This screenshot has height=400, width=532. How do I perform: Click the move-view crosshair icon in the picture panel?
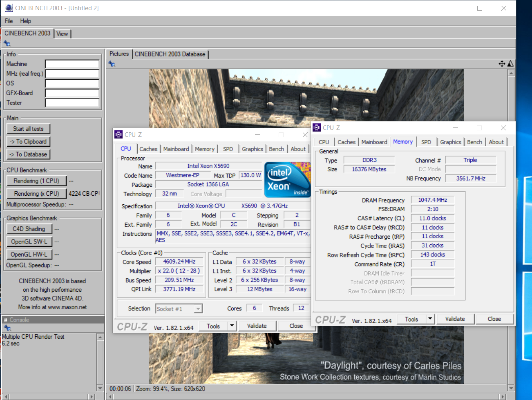[x=502, y=64]
